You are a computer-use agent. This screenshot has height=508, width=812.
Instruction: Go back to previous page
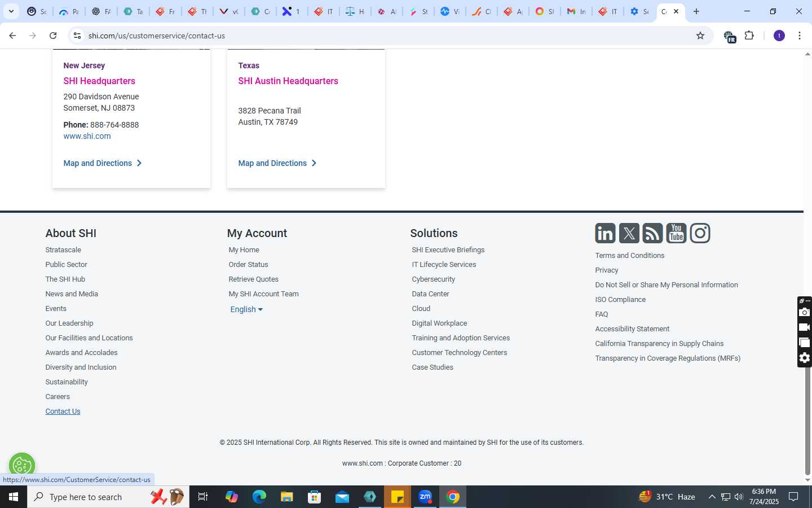click(12, 36)
